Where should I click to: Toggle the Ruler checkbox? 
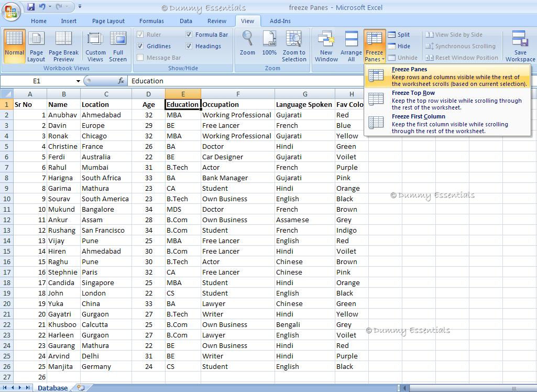[x=140, y=35]
